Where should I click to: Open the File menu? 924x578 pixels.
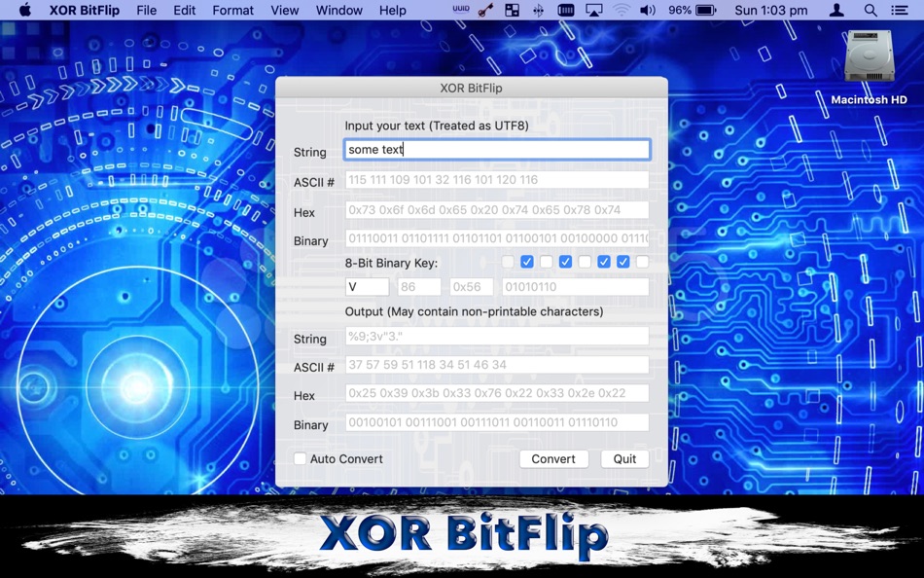point(146,10)
